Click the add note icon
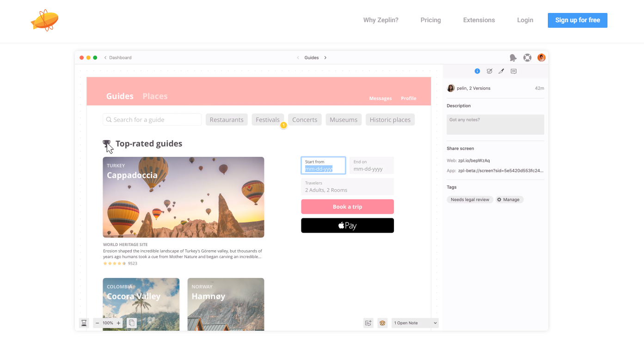This screenshot has width=644, height=346. click(x=368, y=323)
